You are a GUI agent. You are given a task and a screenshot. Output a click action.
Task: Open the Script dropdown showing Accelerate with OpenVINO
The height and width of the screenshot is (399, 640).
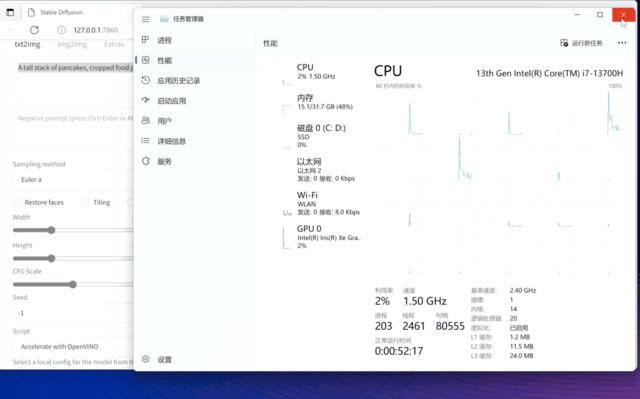coord(73,346)
